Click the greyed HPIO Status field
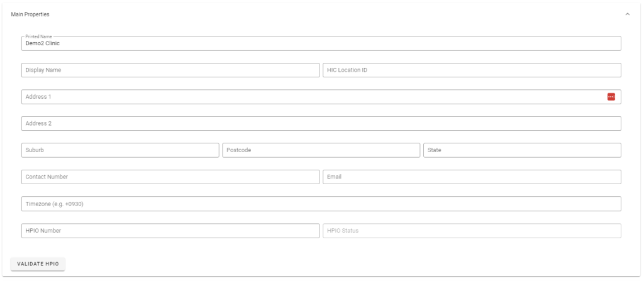The height and width of the screenshot is (281, 644). click(x=472, y=231)
